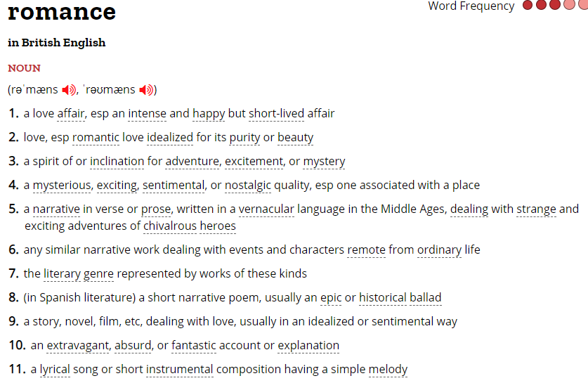This screenshot has height=383, width=588.
Task: Open the 'affair' word link
Action: pyautogui.click(x=71, y=113)
